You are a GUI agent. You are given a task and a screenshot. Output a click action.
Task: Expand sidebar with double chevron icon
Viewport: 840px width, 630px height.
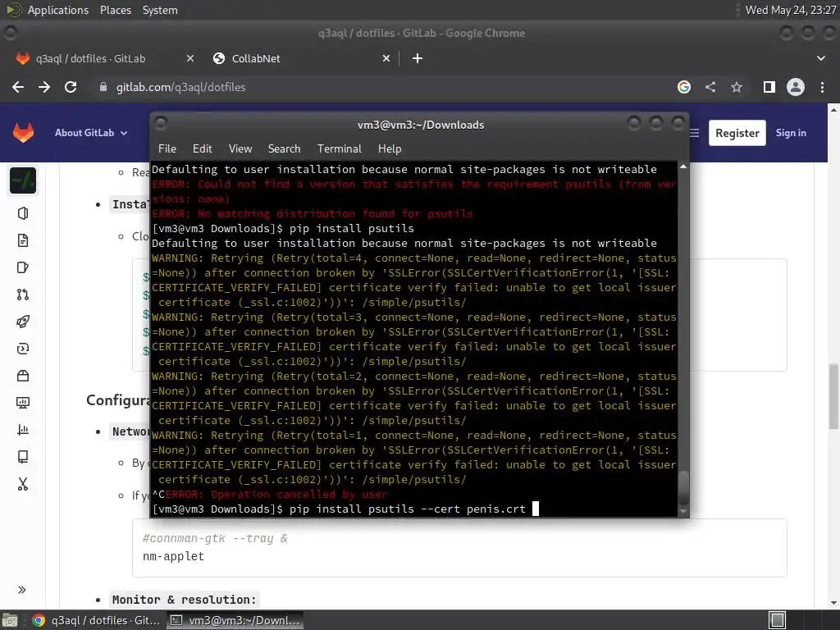(22, 590)
